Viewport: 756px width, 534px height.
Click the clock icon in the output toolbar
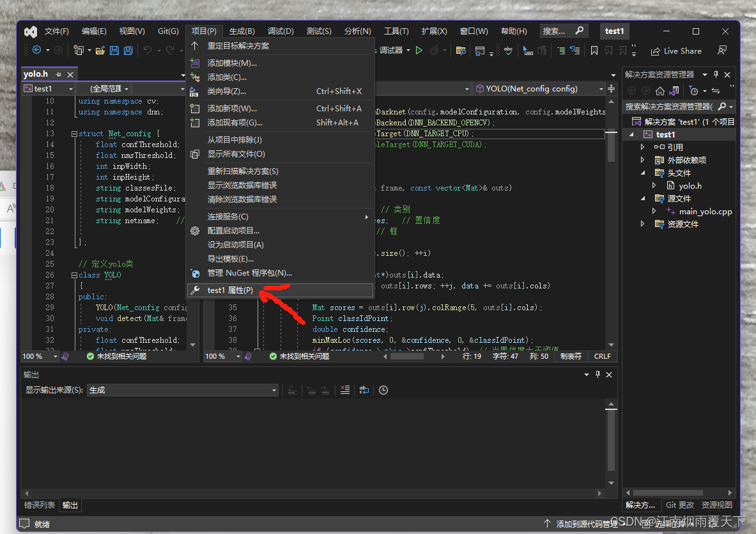pos(383,389)
